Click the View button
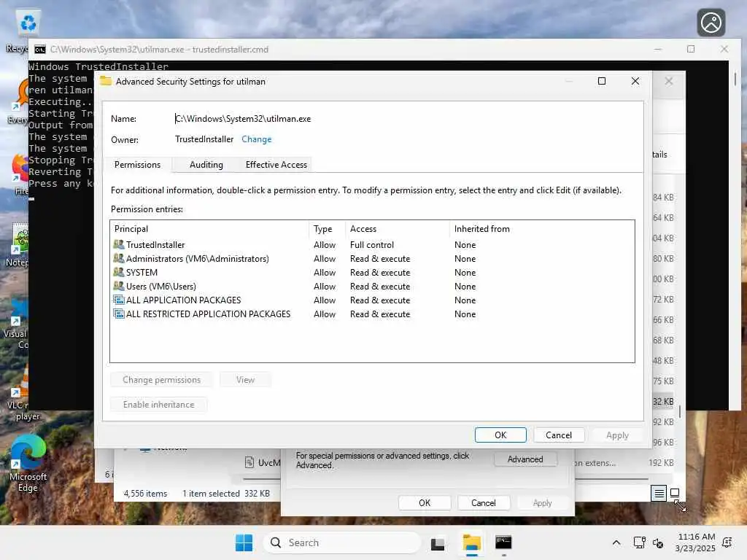 (245, 380)
